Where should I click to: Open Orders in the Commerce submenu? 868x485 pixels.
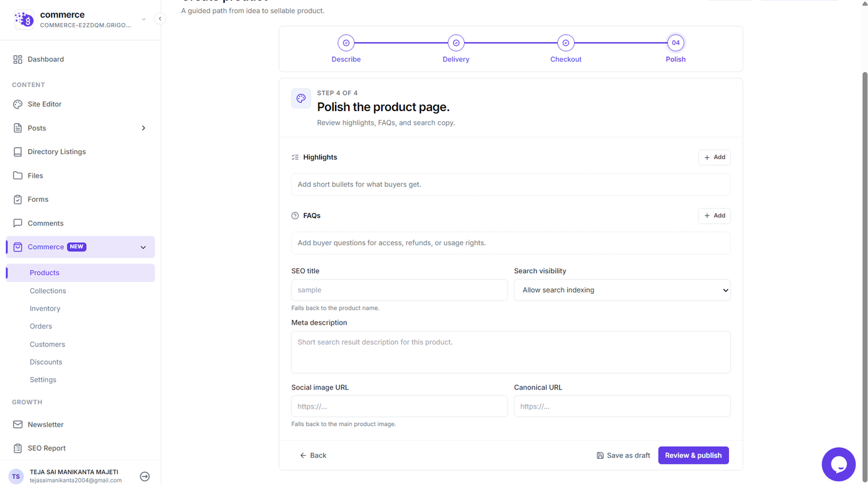pos(41,326)
